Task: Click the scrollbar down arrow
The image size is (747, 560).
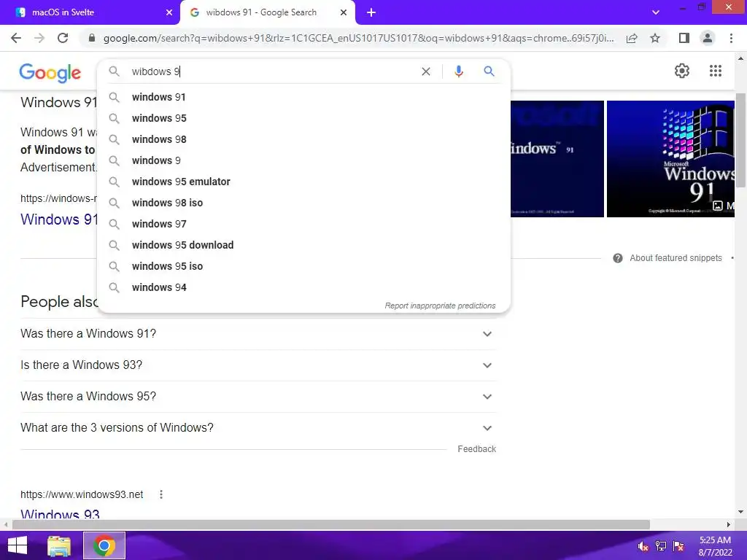Action: point(740,513)
